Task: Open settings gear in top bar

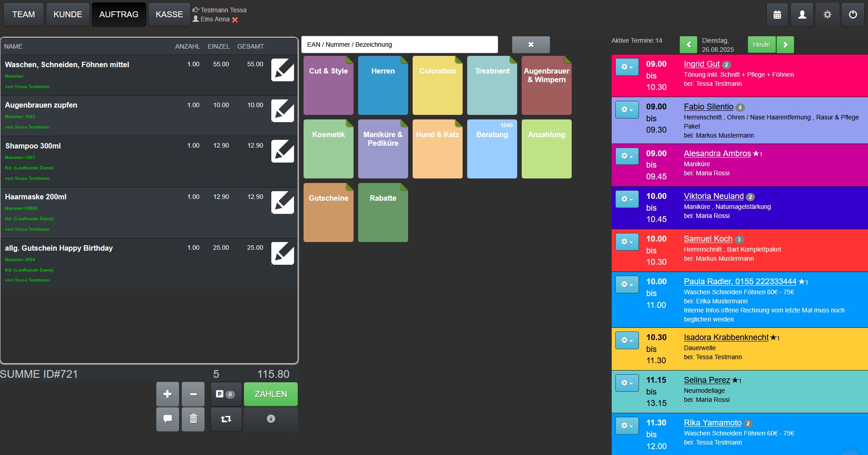Action: pyautogui.click(x=827, y=15)
